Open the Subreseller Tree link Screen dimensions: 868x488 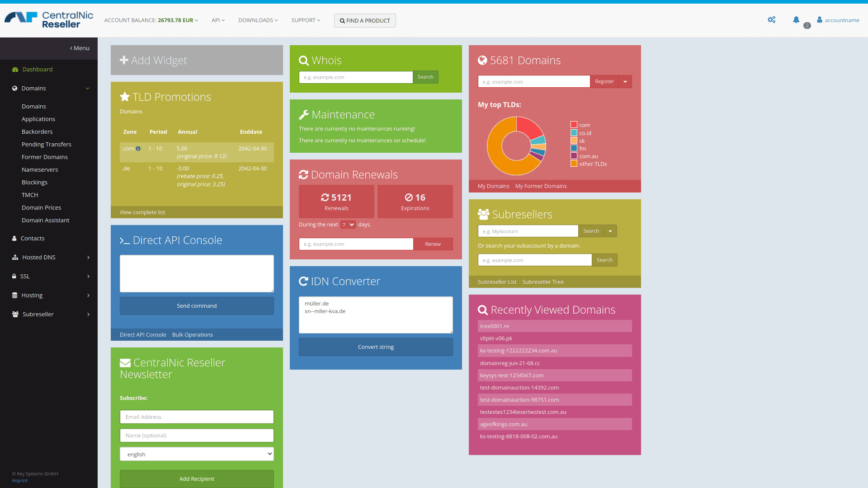tap(542, 282)
